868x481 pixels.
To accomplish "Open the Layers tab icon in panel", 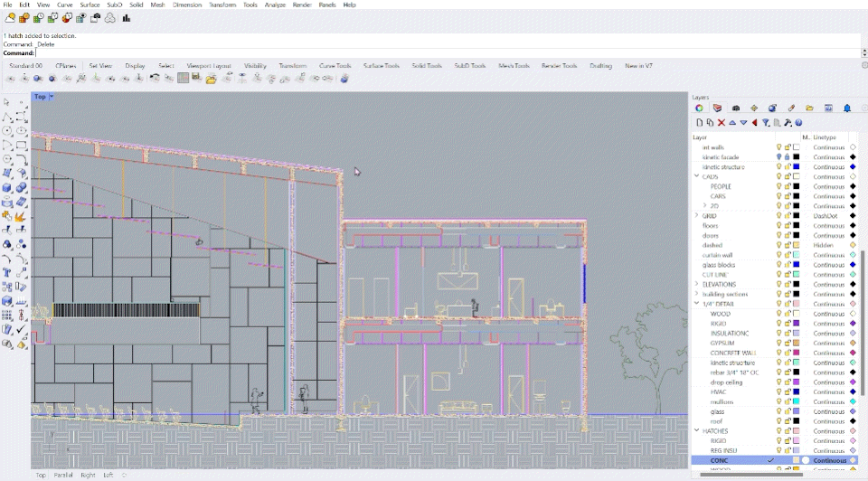I will tap(717, 108).
